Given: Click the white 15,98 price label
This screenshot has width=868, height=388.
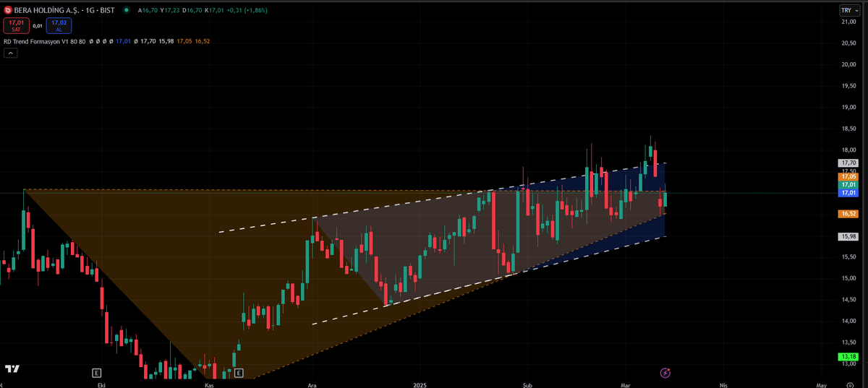Looking at the screenshot, I should pyautogui.click(x=848, y=236).
